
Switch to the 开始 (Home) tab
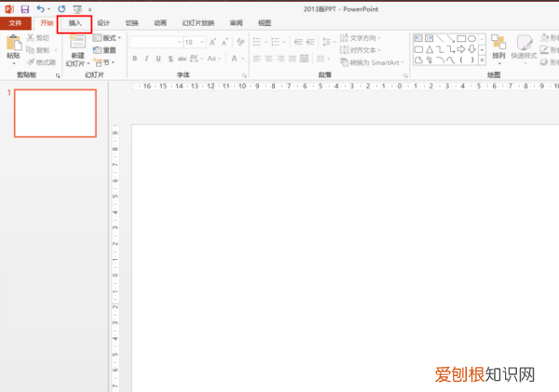[x=47, y=23]
